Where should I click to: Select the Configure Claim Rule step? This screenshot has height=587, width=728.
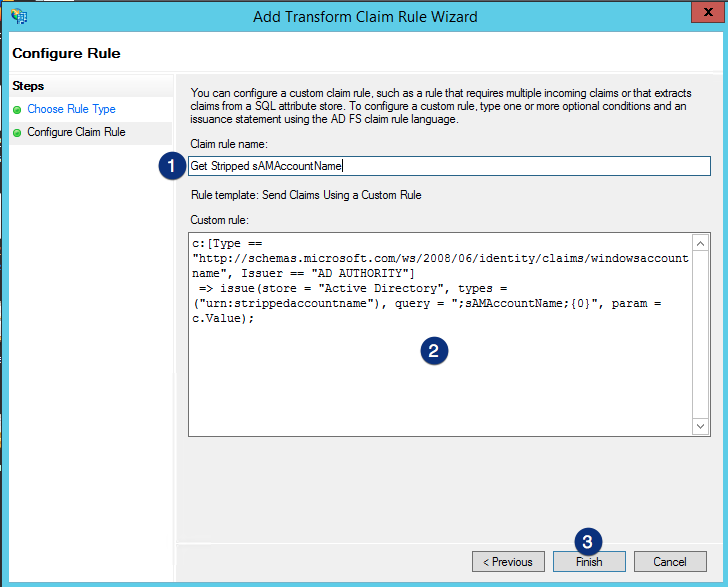pos(76,132)
